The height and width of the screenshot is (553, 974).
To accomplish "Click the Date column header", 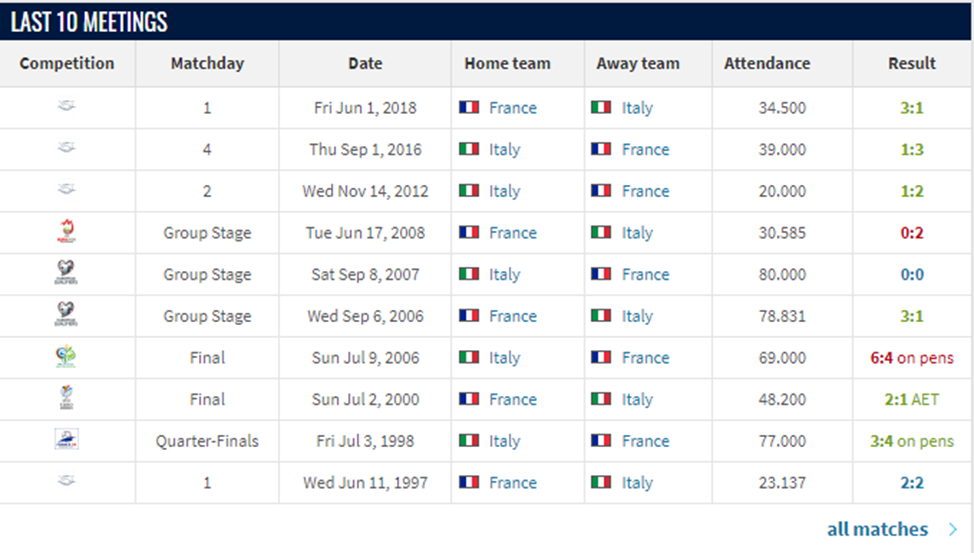I will tap(365, 63).
